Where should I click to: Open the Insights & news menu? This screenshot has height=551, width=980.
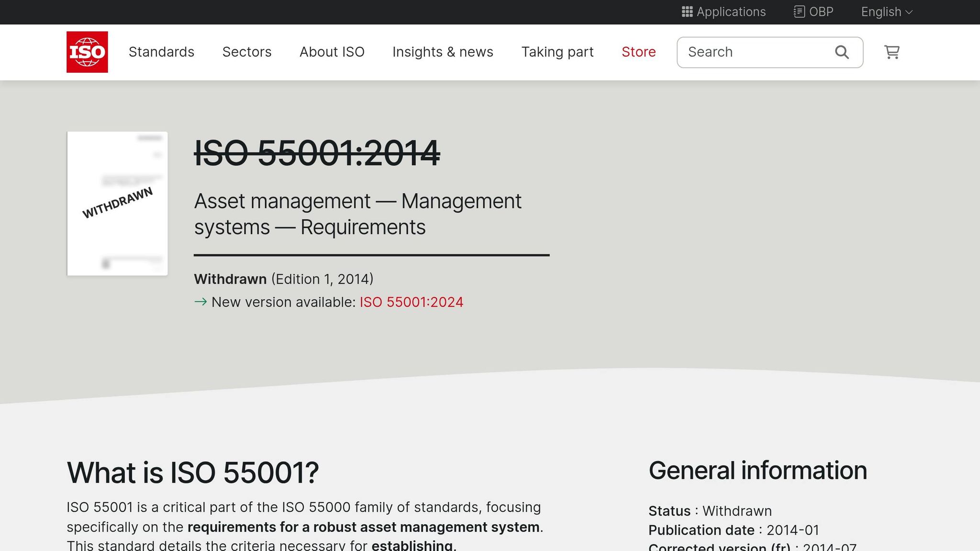[443, 52]
